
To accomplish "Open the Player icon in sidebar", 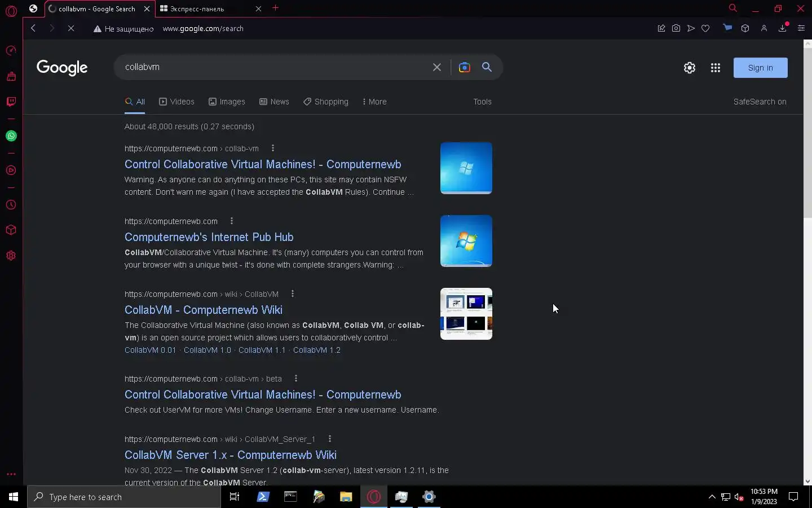I will coord(11,170).
